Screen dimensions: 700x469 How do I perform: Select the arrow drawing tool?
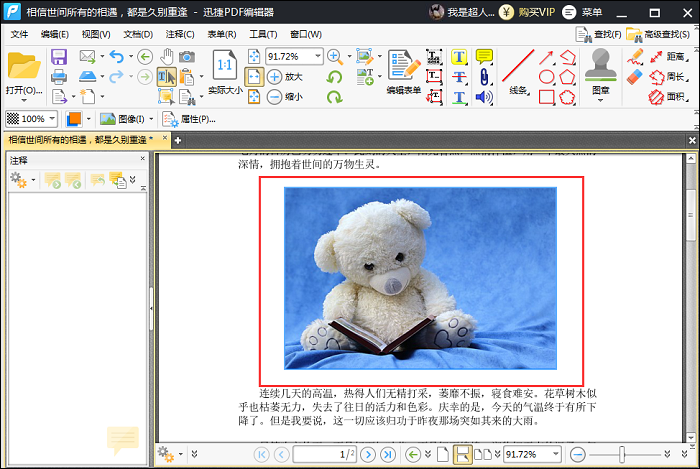point(546,57)
